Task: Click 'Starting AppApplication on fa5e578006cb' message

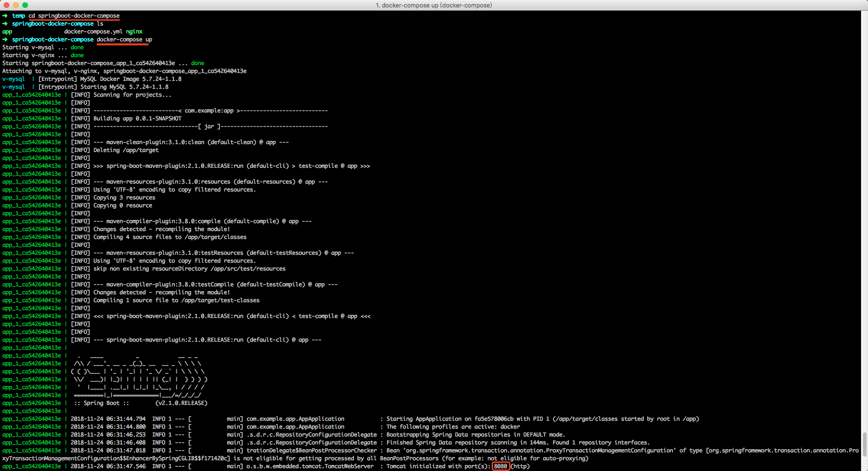Action: (542, 419)
